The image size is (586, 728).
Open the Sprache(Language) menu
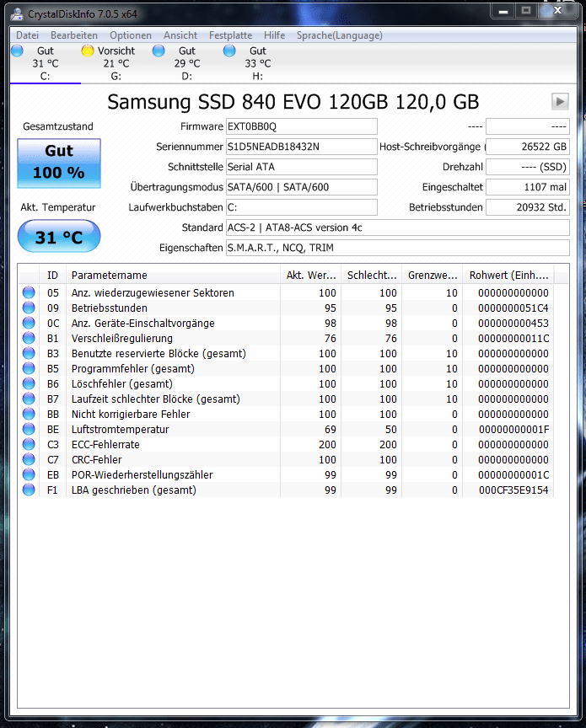pyautogui.click(x=339, y=35)
